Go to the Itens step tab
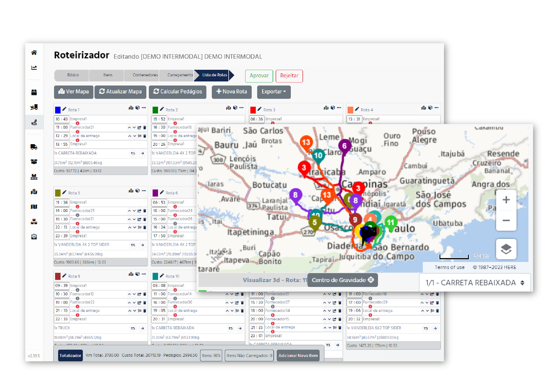The height and width of the screenshot is (392, 542). click(x=108, y=75)
